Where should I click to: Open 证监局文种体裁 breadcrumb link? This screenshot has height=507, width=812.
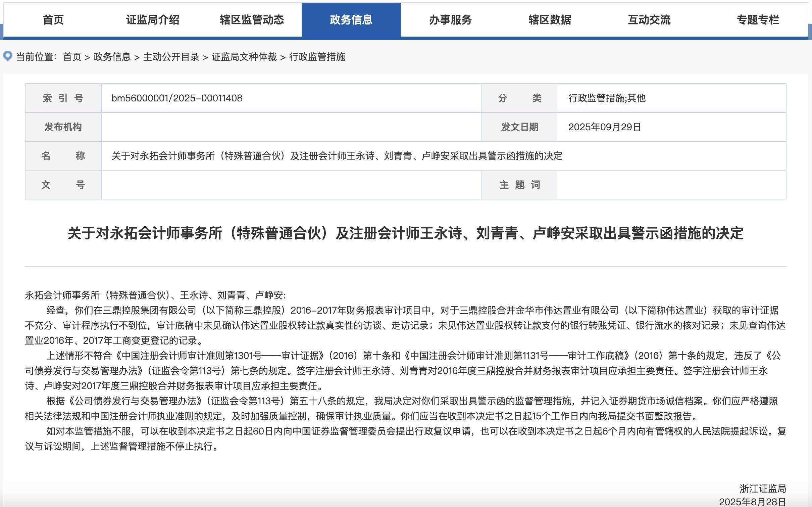(x=244, y=57)
